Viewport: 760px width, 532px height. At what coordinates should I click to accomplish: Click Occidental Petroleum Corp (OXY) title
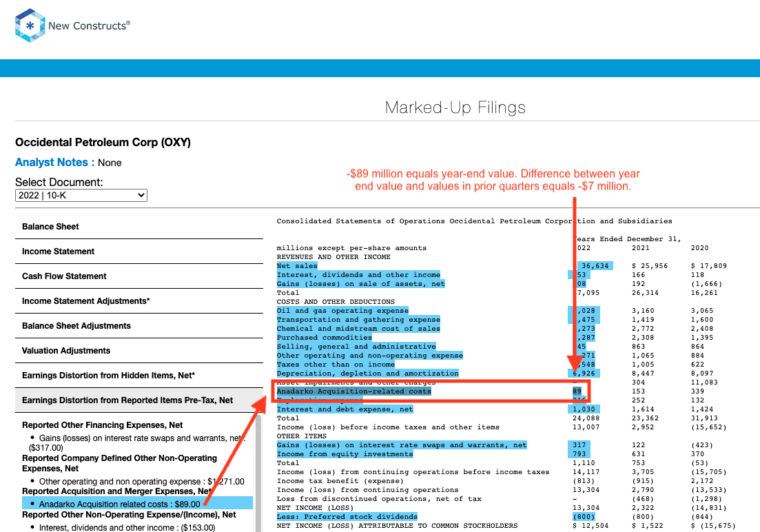point(103,142)
